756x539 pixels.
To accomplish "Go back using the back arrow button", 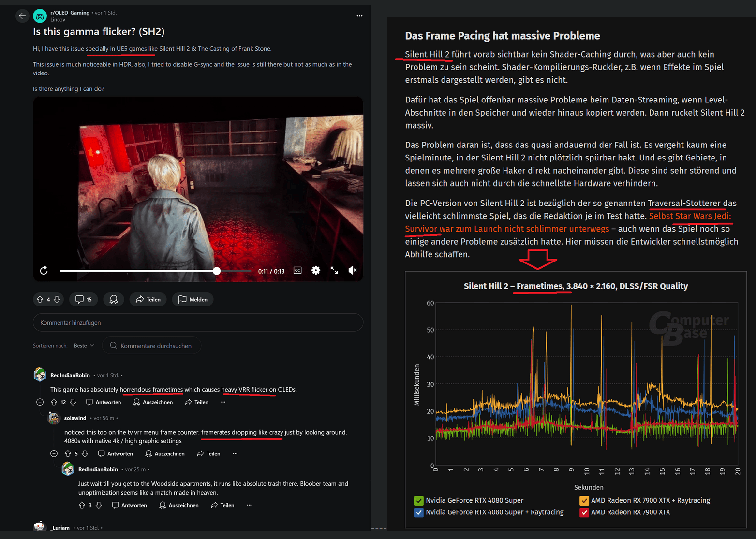I will click(22, 16).
